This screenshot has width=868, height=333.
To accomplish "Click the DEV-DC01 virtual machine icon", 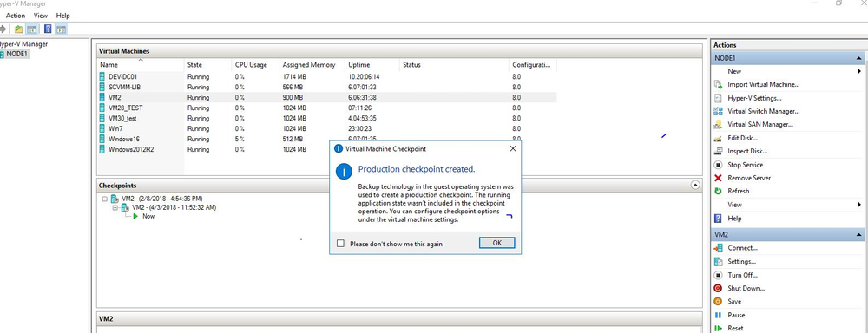I will (x=102, y=76).
